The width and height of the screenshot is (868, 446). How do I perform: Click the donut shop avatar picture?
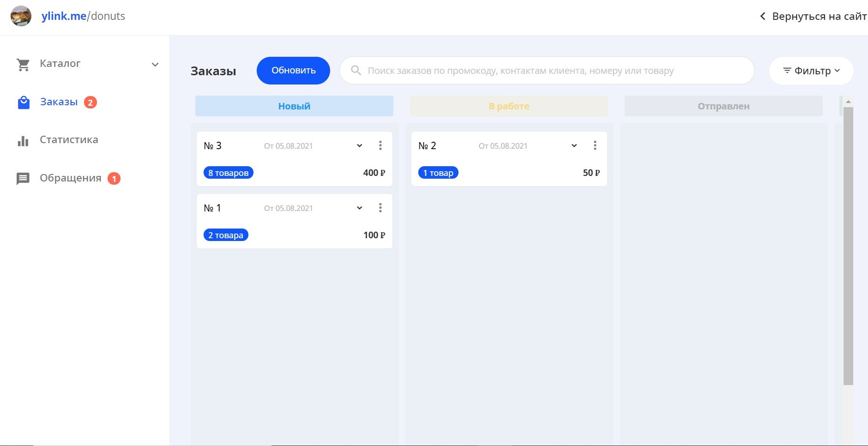[x=21, y=16]
